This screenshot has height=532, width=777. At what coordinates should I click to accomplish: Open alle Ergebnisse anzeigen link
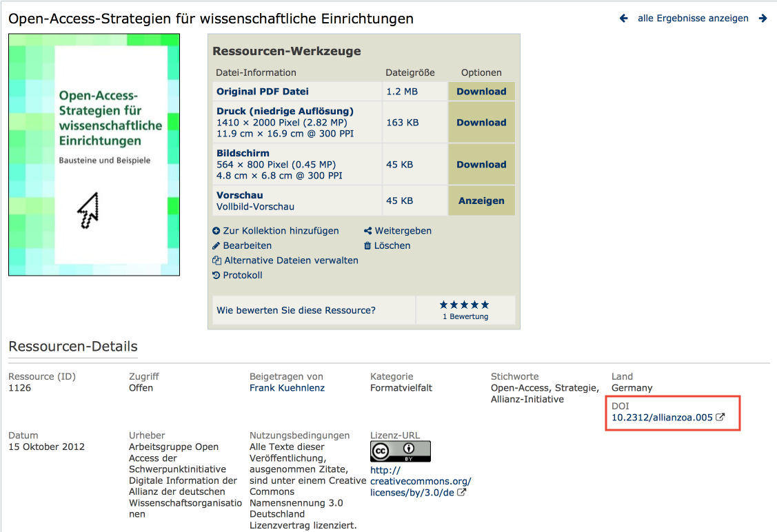pyautogui.click(x=693, y=19)
